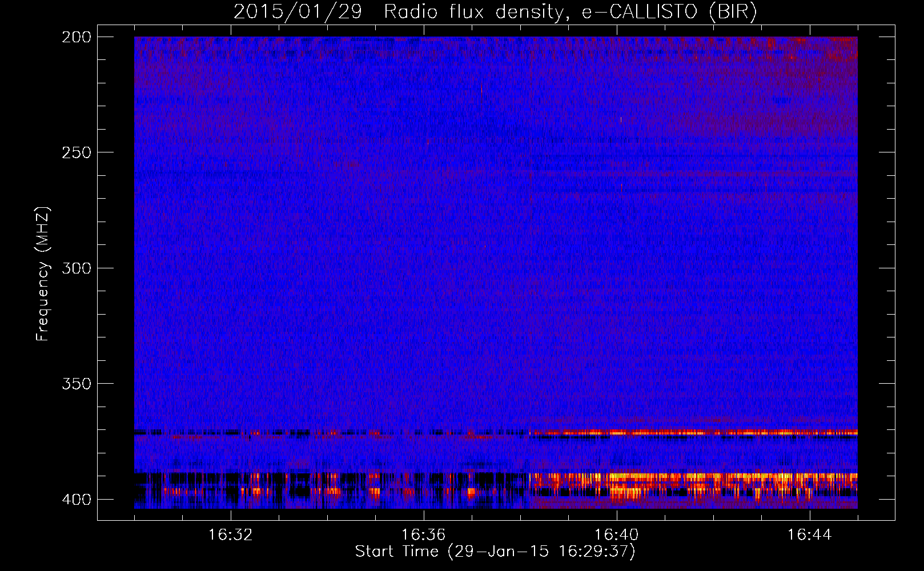Click the 300 frequency tick label
Viewport: 924px width, 571px height.
77,268
